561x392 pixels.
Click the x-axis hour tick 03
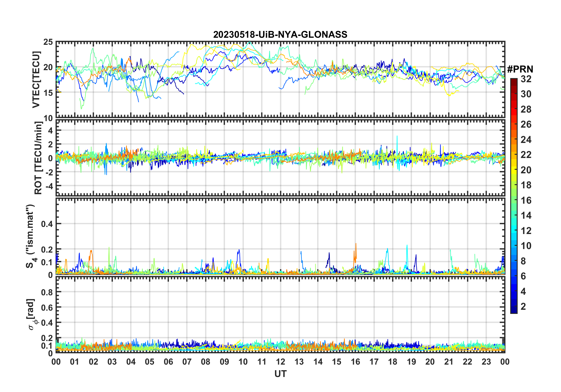[112, 362]
